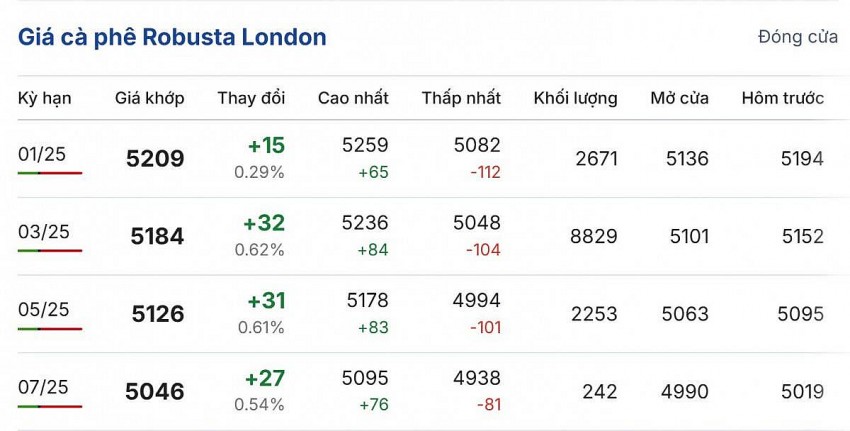Select the Mở cửa column header
This screenshot has height=431, width=850.
click(x=679, y=98)
